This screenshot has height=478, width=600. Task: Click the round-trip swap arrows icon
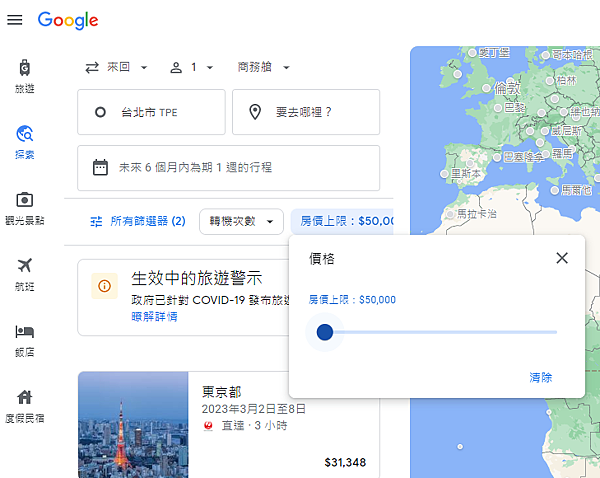click(92, 68)
